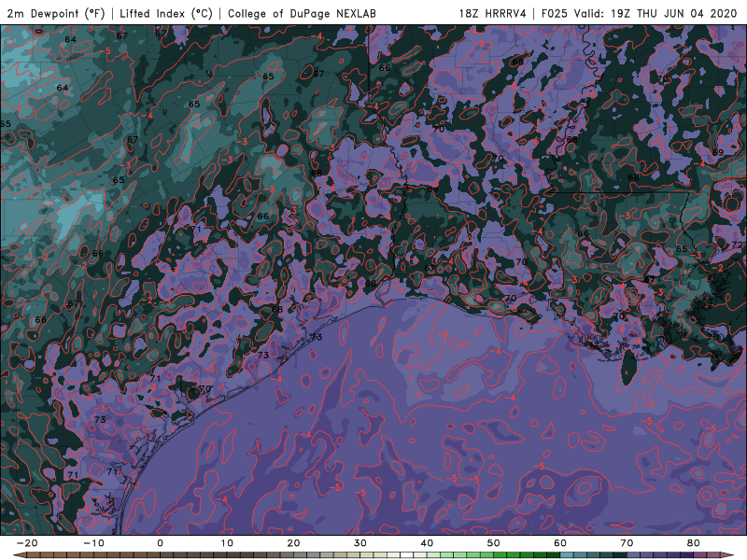Click the 'Lifted Index (°C)' title text
This screenshot has width=747, height=560.
click(x=166, y=13)
